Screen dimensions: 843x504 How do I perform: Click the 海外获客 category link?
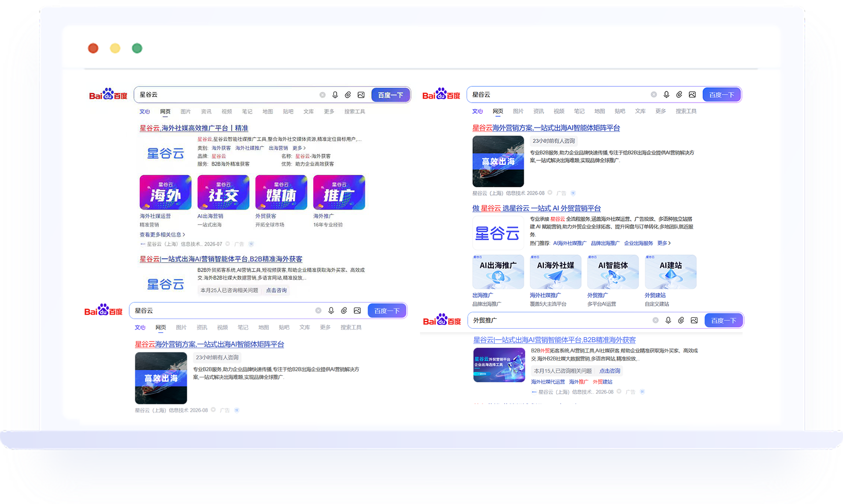coord(221,148)
